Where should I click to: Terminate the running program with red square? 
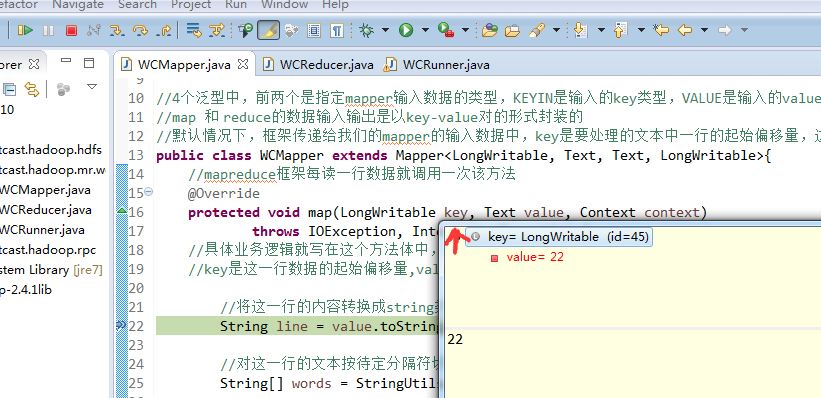click(x=71, y=30)
